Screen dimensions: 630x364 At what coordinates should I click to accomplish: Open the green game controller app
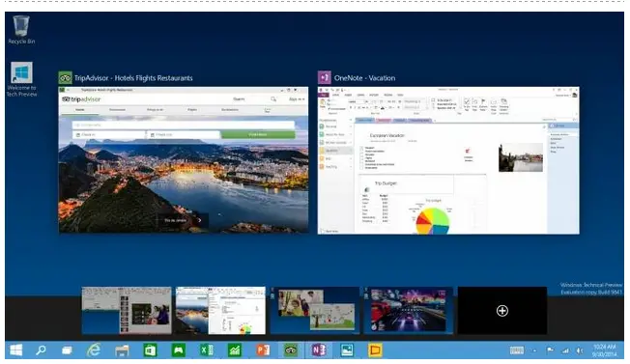(178, 350)
